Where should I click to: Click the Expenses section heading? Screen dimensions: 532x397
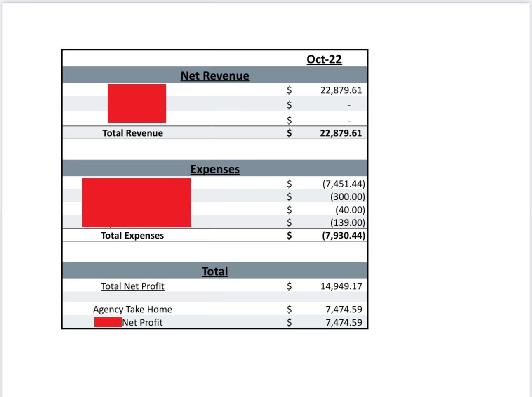click(x=214, y=169)
